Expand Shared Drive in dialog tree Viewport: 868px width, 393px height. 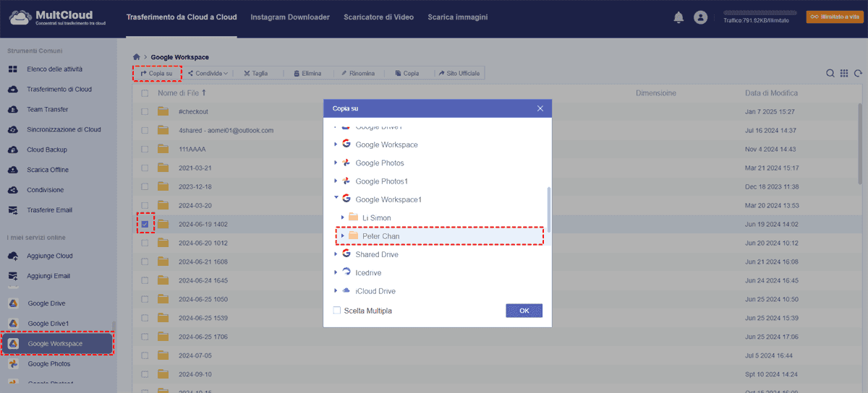click(336, 254)
